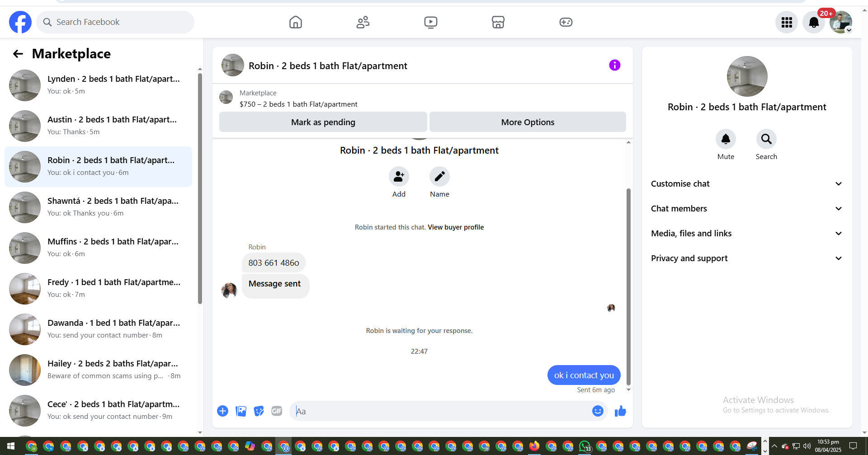Viewport: 868px width, 455px height.
Task: Open the GIF picker
Action: click(277, 411)
